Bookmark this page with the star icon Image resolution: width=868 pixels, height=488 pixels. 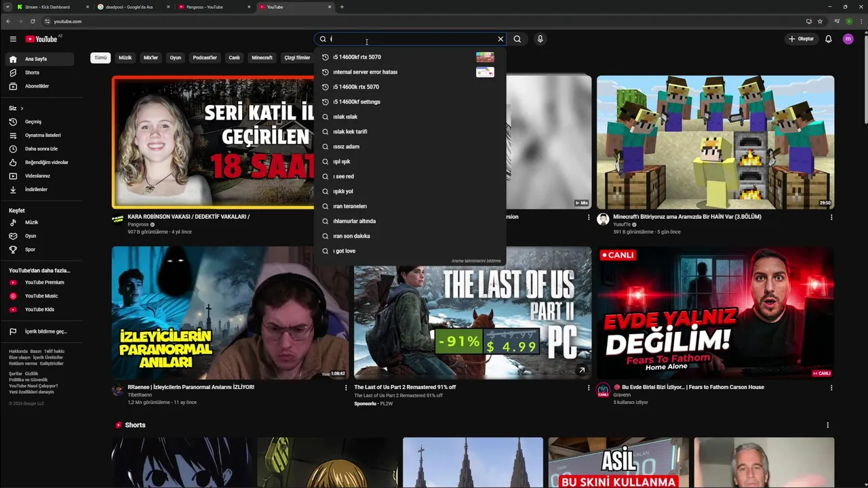point(820,21)
